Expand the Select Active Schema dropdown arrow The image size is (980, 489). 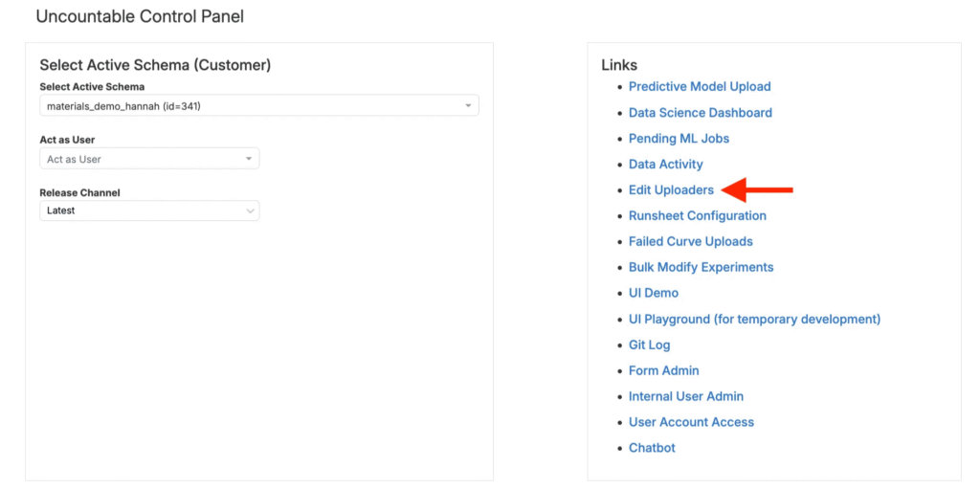(x=468, y=106)
